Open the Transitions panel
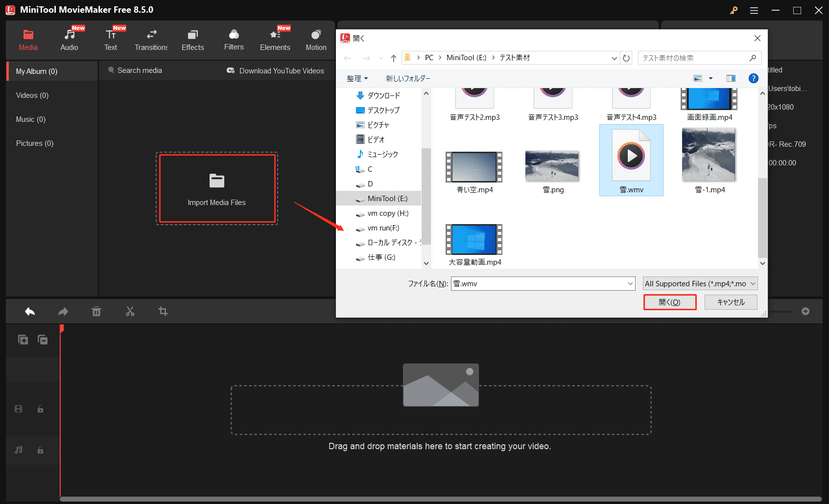Viewport: 829px width, 504px height. (151, 38)
